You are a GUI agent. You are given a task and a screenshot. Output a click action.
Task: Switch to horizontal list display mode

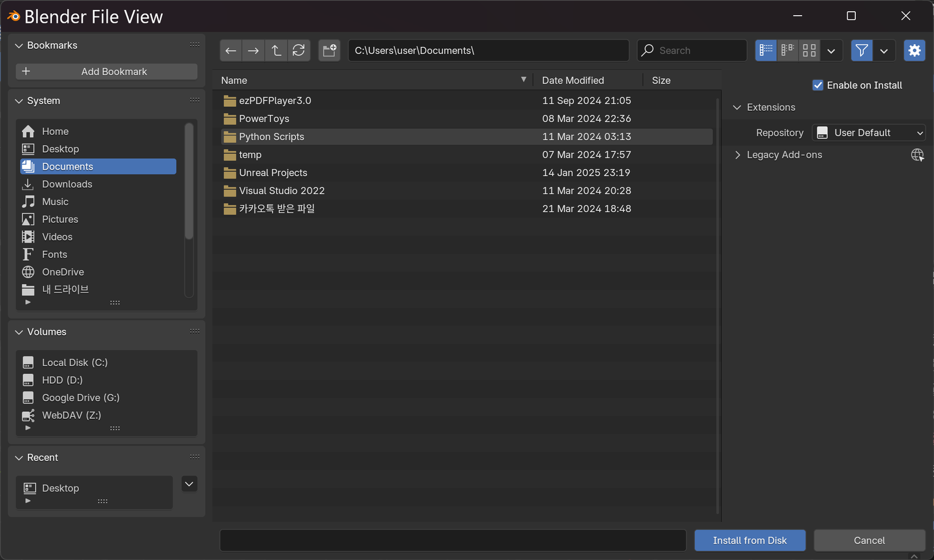(x=787, y=51)
